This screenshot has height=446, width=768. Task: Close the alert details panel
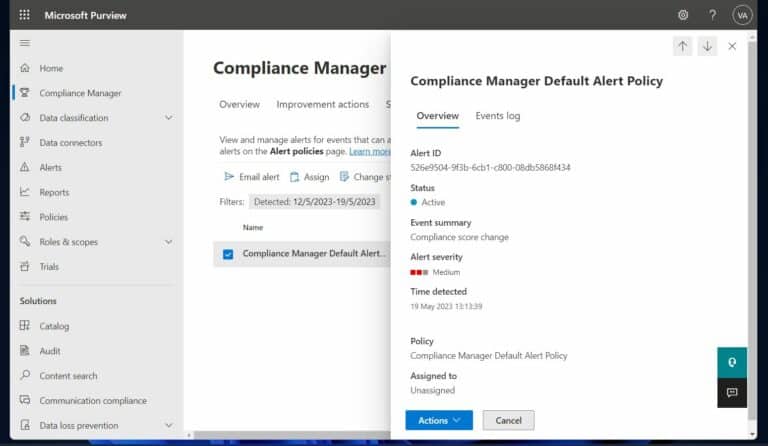coord(732,46)
